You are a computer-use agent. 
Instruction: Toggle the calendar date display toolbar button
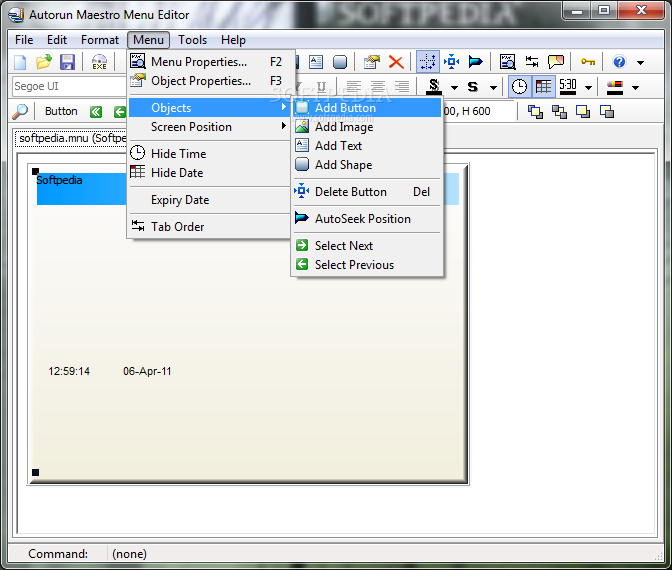(x=543, y=87)
